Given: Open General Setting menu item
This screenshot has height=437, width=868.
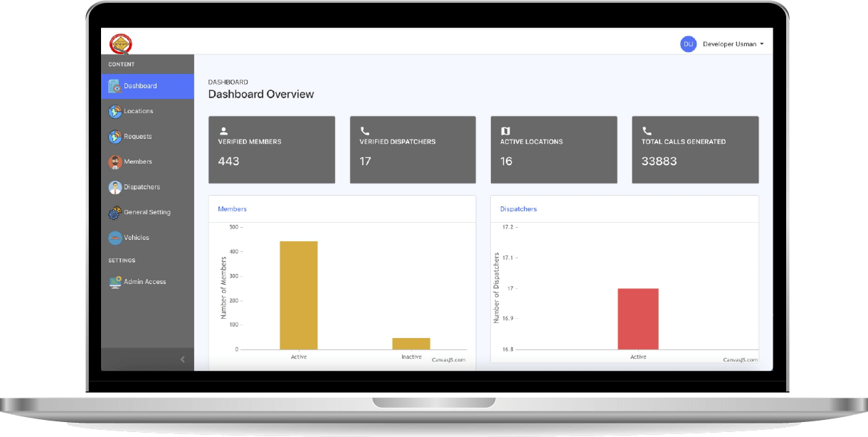Looking at the screenshot, I should (x=147, y=213).
